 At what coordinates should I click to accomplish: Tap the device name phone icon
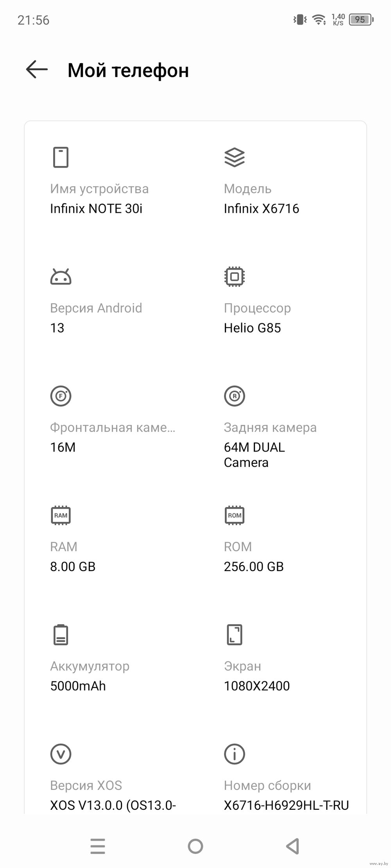click(61, 157)
